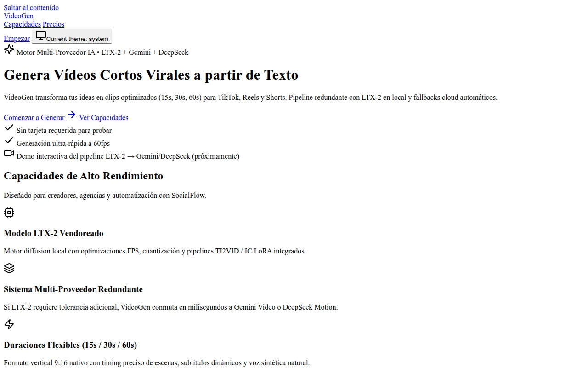Click text Diseñado para creadores, agencias
The height and width of the screenshot is (368, 588).
(105, 195)
